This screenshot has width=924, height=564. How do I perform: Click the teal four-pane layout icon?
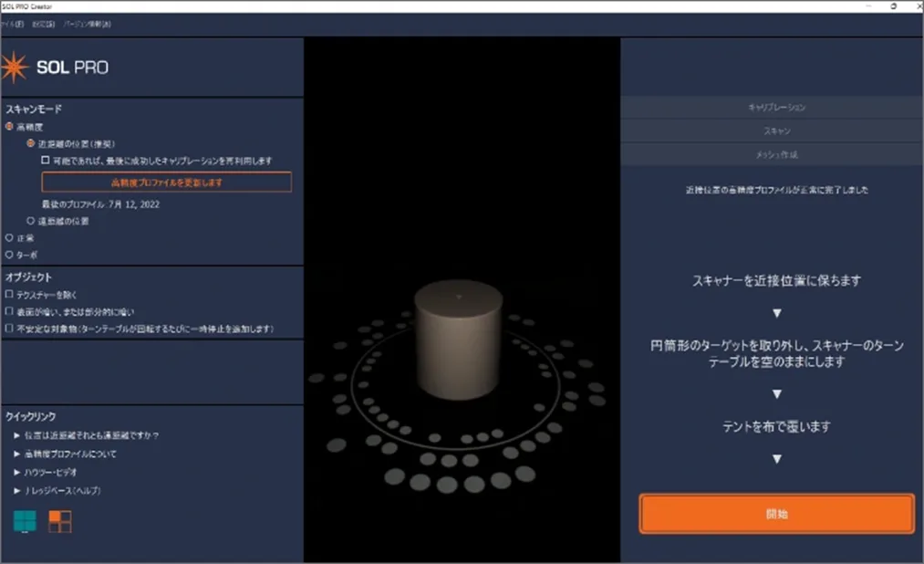25,522
